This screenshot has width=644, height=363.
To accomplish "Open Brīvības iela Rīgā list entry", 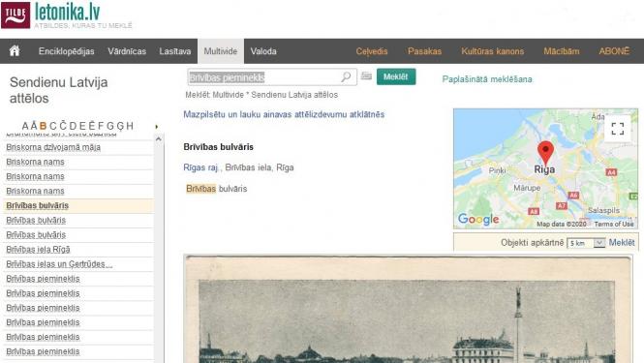I will pyautogui.click(x=38, y=250).
